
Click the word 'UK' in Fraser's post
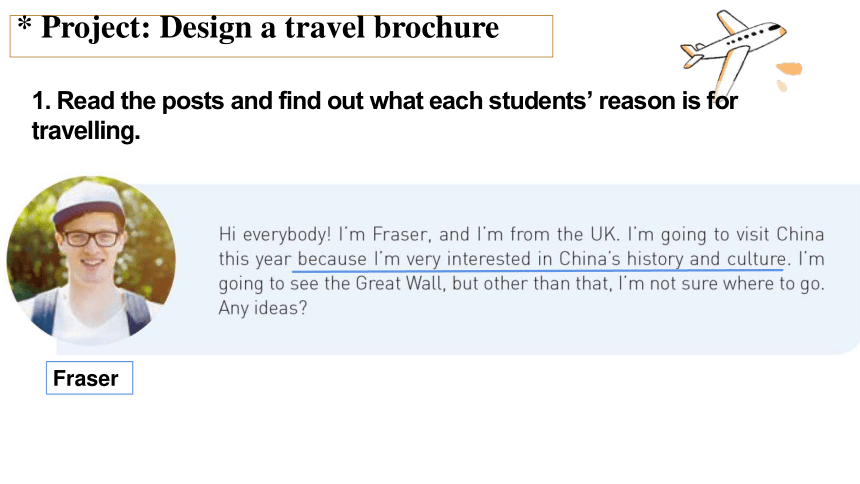tap(604, 235)
